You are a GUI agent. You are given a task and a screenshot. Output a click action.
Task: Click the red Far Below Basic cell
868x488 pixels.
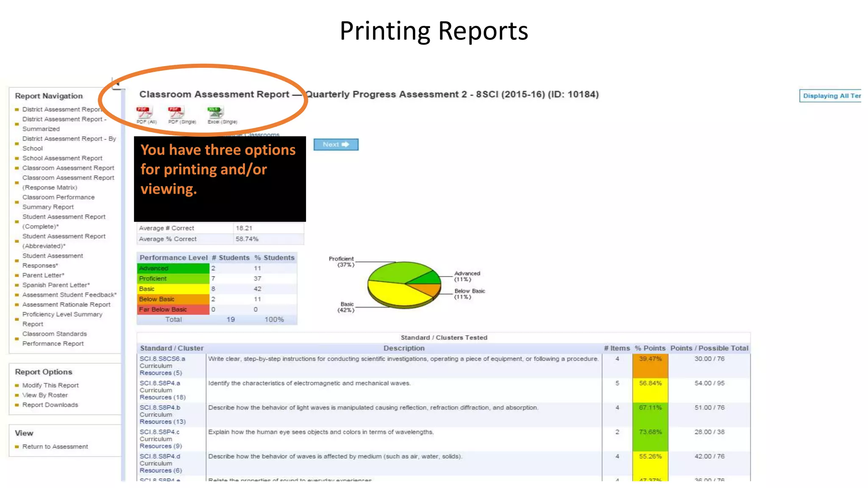pyautogui.click(x=173, y=309)
